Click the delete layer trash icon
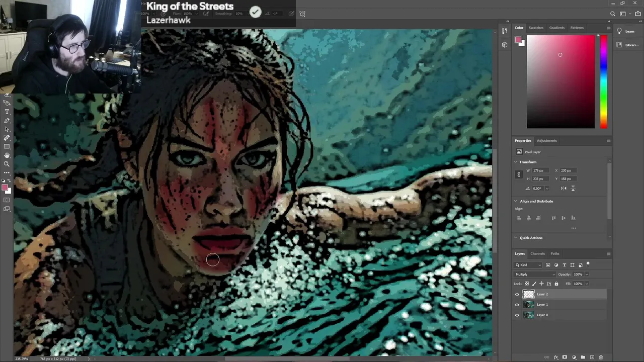Image resolution: width=644 pixels, height=362 pixels. (x=601, y=357)
